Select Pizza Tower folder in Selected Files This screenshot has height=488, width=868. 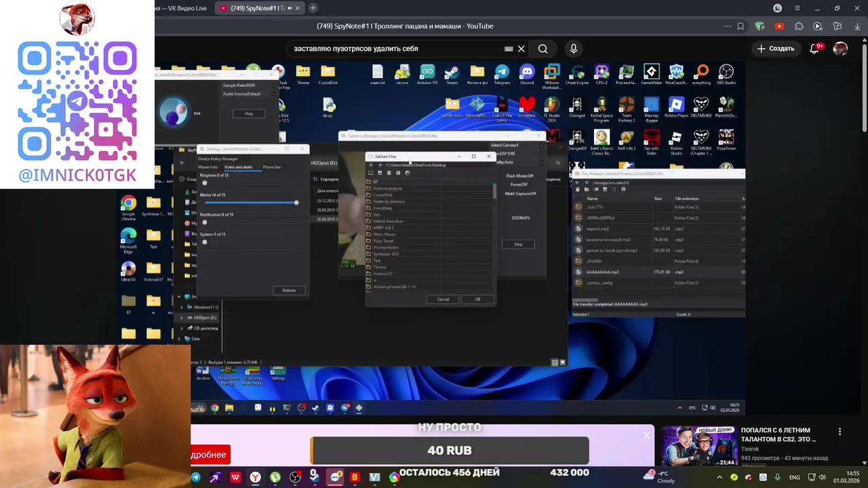coord(383,241)
